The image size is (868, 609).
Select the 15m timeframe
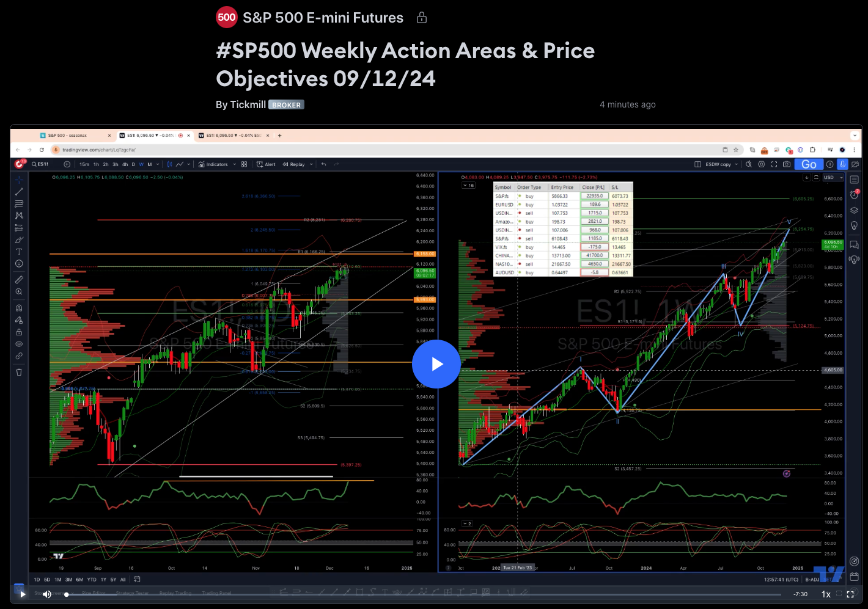point(84,164)
